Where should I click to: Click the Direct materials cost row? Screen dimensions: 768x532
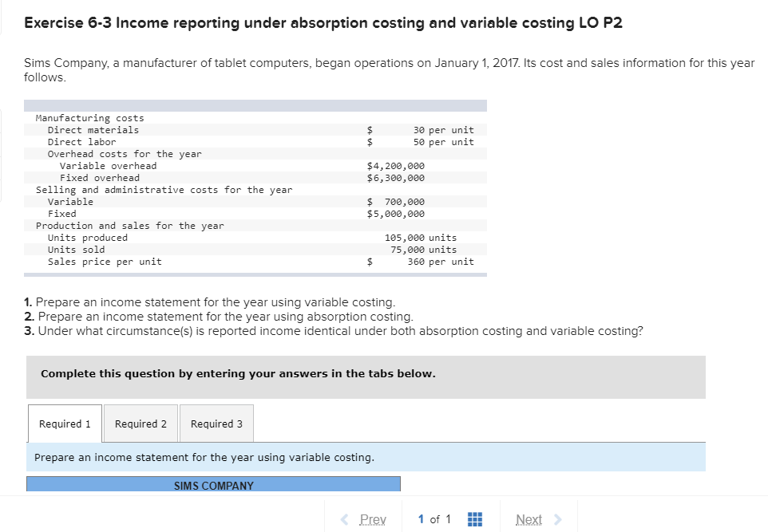pyautogui.click(x=240, y=129)
